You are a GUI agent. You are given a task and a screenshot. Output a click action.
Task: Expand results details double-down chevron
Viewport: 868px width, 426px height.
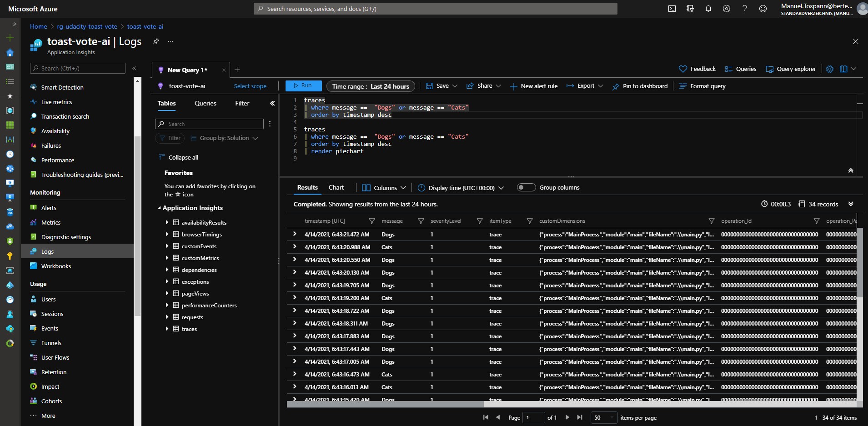click(x=851, y=204)
